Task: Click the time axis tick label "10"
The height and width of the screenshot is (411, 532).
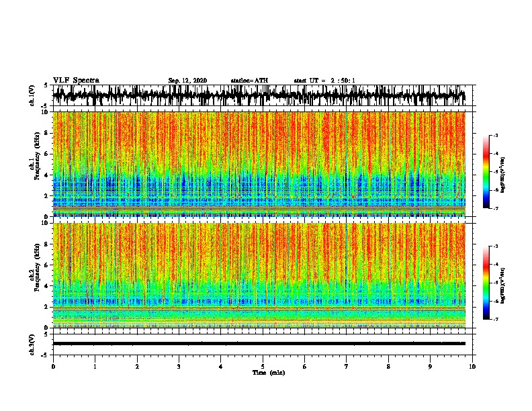Action: [x=472, y=367]
